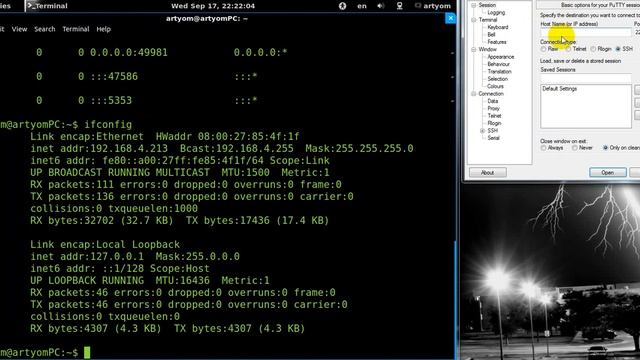
Task: Select Rlogin category in PuTTY tree
Action: [x=494, y=123]
